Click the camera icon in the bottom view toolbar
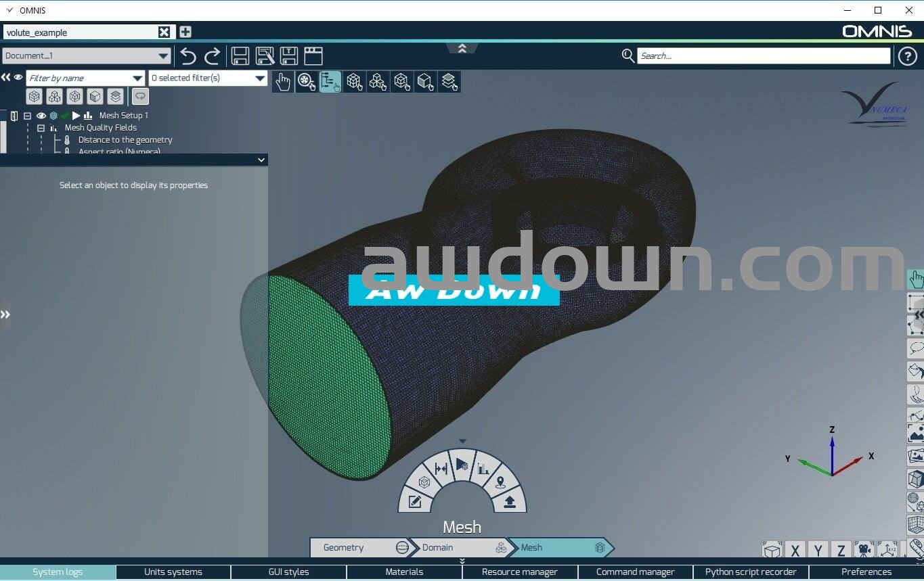The height and width of the screenshot is (581, 924). click(x=864, y=551)
